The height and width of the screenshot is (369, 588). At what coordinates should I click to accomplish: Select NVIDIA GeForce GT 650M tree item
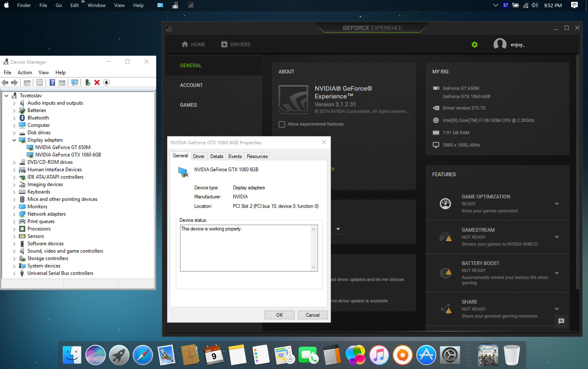[63, 147]
